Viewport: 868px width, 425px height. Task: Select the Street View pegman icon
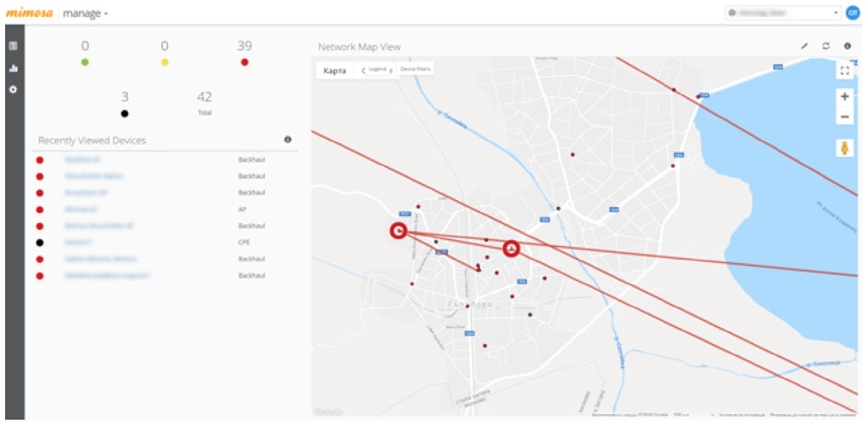click(844, 148)
